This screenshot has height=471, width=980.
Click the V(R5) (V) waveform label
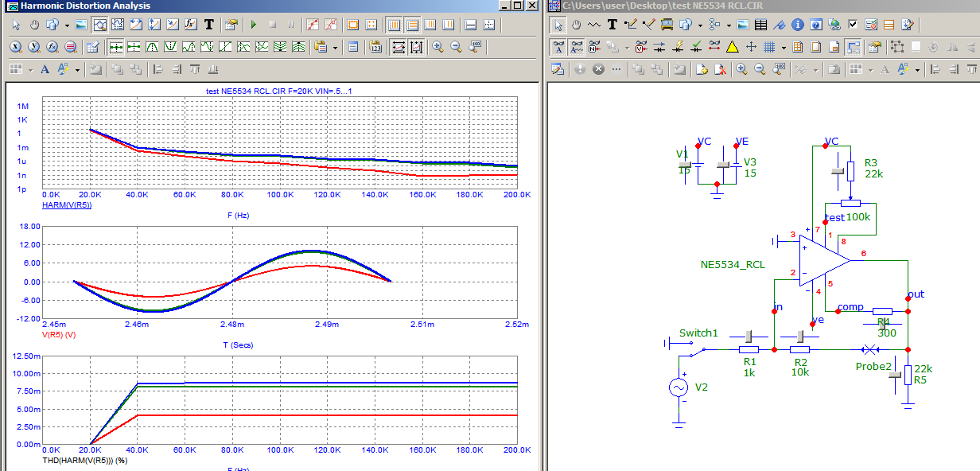(x=58, y=335)
